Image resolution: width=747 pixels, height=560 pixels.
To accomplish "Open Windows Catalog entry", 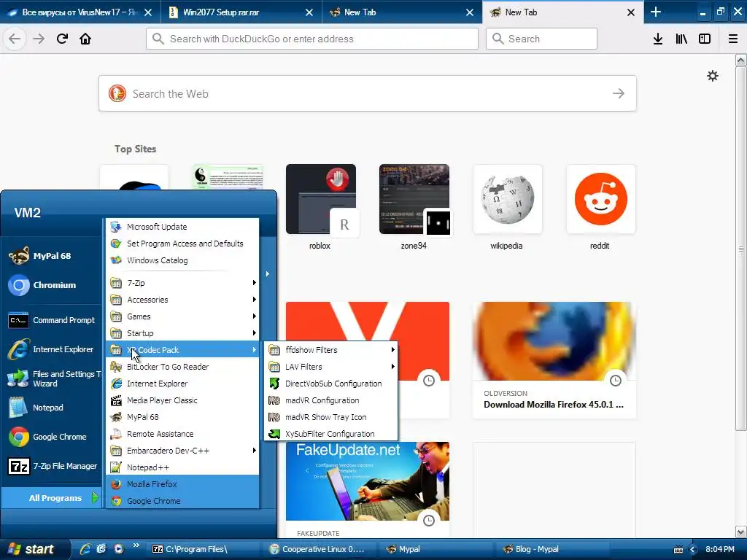I will [x=182, y=260].
